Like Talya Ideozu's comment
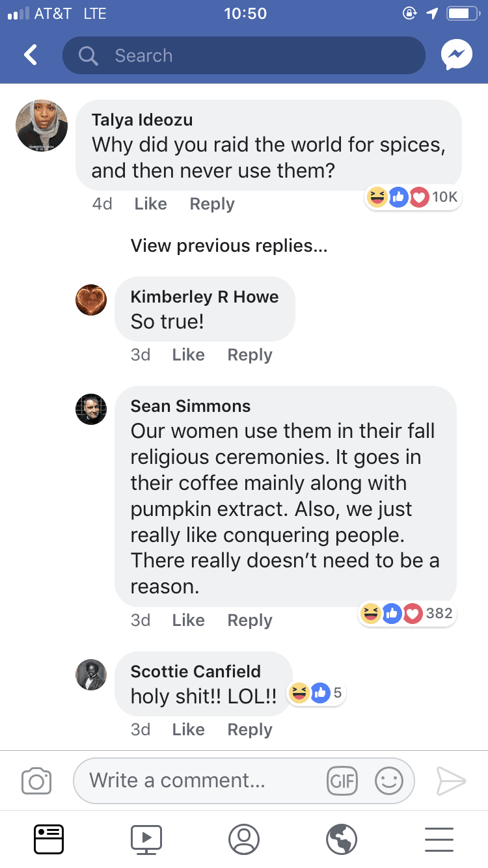This screenshot has height=868, width=488. (151, 204)
